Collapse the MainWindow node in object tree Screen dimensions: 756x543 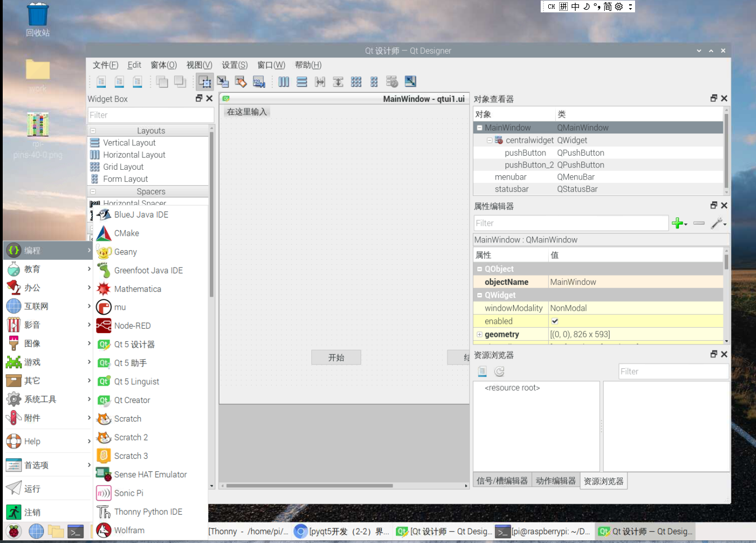pyautogui.click(x=479, y=128)
